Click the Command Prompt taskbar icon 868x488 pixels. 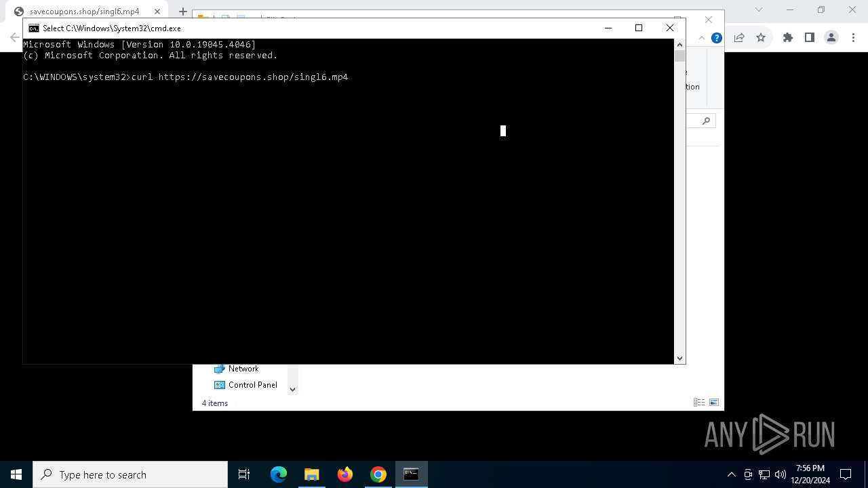(412, 474)
